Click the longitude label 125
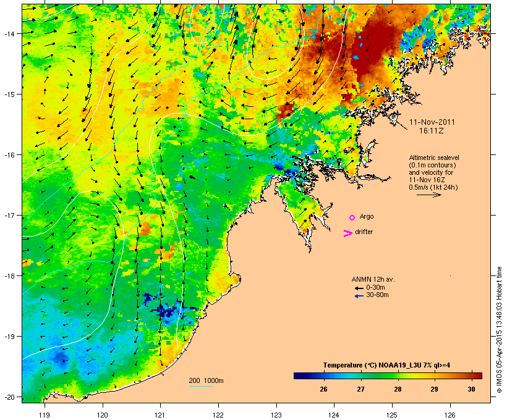Viewport: 507px width, 420px height. coord(392,415)
